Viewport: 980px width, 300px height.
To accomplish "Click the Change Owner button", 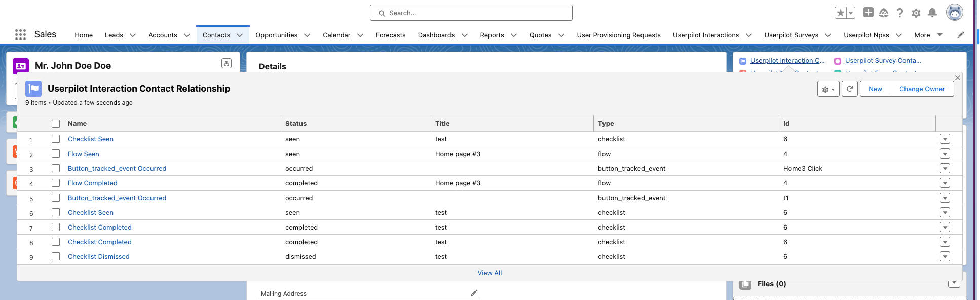I will pos(922,89).
